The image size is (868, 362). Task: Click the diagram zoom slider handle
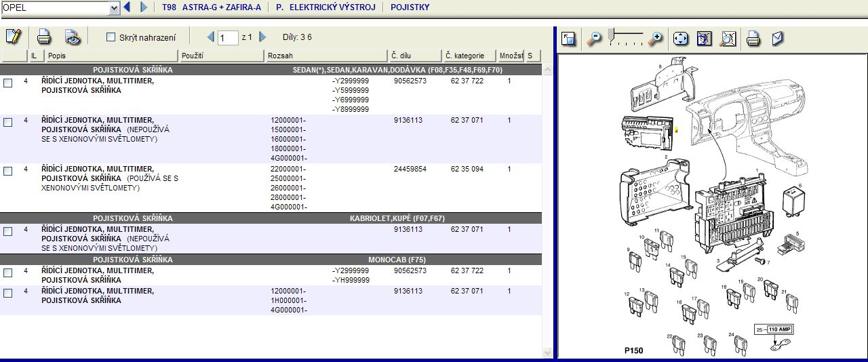coord(612,33)
